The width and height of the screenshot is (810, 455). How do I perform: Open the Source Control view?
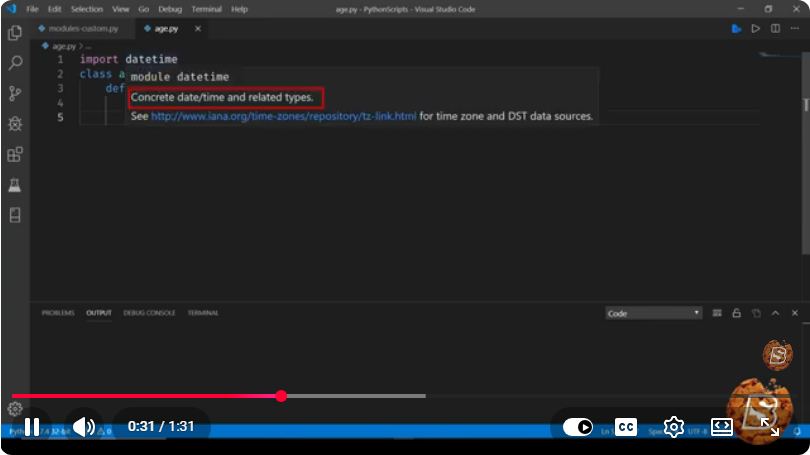[x=15, y=93]
